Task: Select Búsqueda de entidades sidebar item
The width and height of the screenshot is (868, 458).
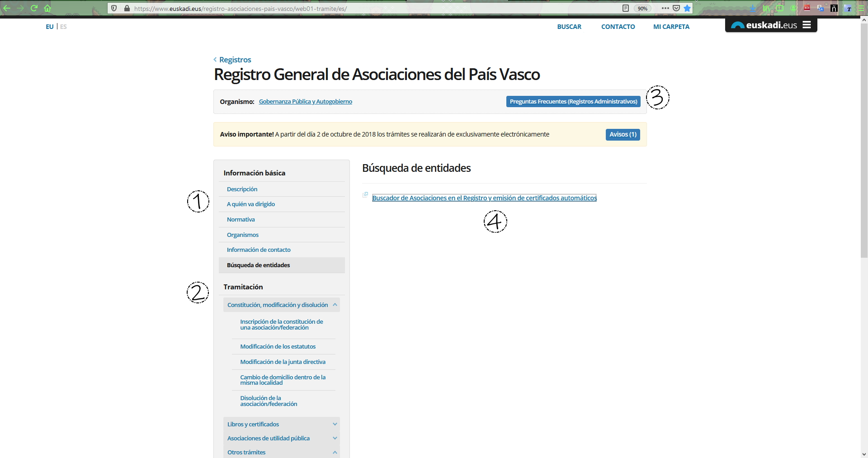Action: (282, 265)
